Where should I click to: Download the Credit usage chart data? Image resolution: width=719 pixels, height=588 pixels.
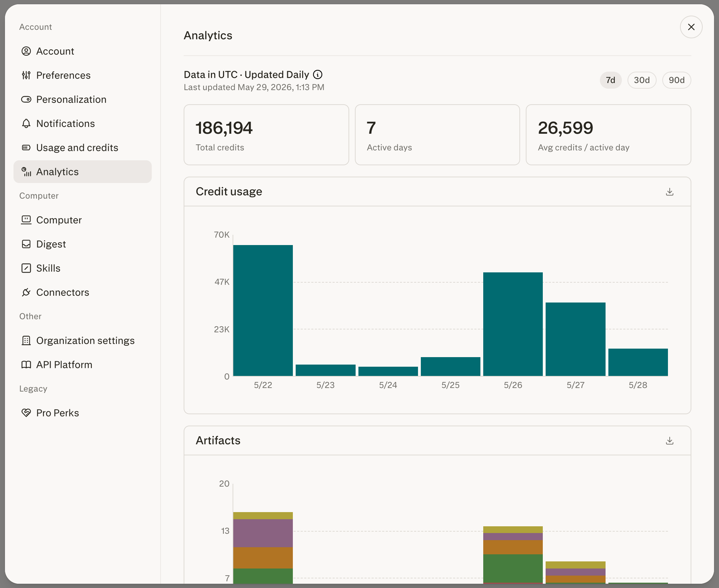tap(670, 192)
